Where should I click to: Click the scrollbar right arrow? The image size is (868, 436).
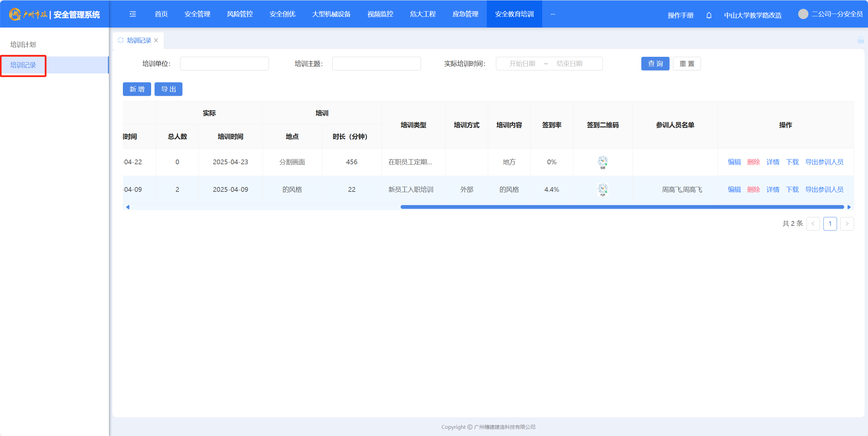(x=849, y=207)
